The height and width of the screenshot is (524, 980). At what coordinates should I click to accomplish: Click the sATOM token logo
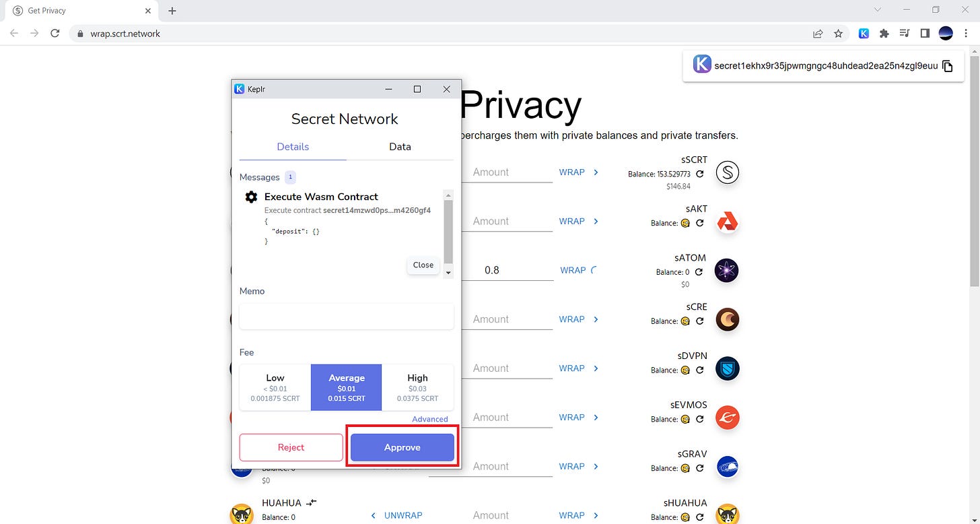click(x=727, y=270)
